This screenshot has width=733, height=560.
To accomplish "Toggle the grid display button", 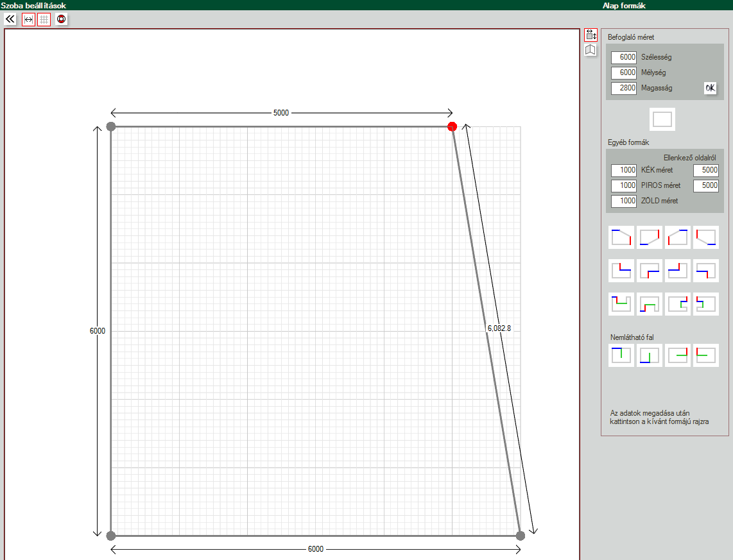I will point(44,19).
